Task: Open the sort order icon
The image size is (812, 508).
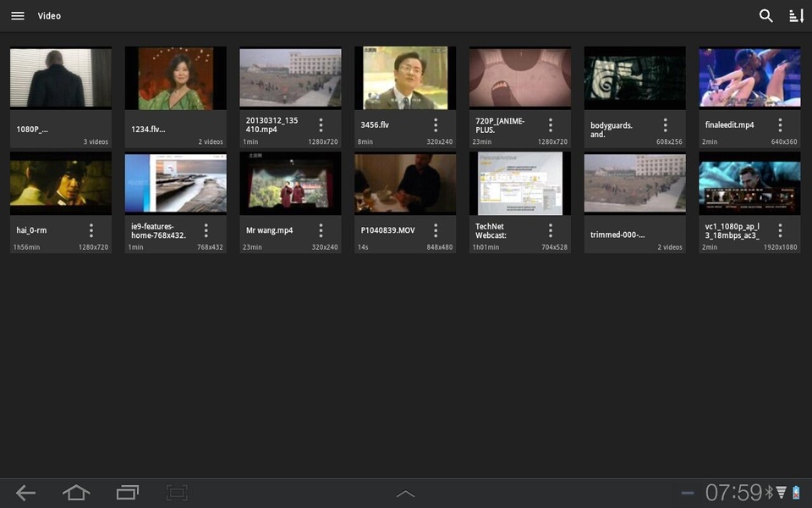Action: click(796, 15)
